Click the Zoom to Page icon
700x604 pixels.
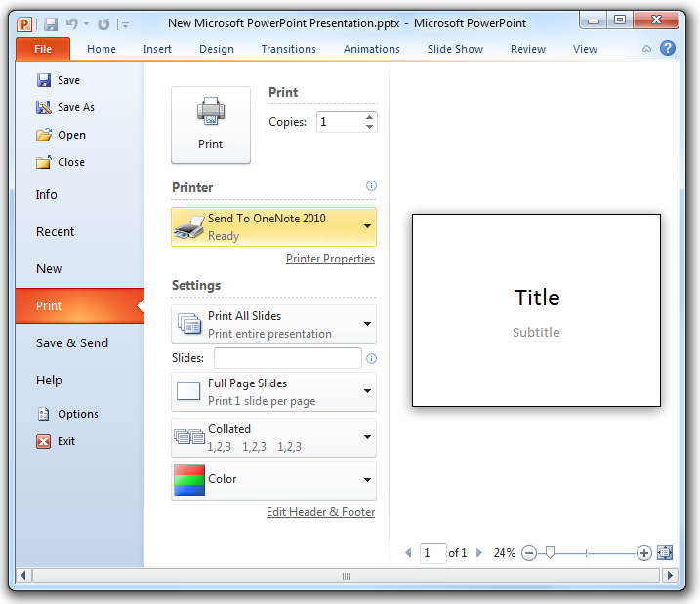[665, 553]
